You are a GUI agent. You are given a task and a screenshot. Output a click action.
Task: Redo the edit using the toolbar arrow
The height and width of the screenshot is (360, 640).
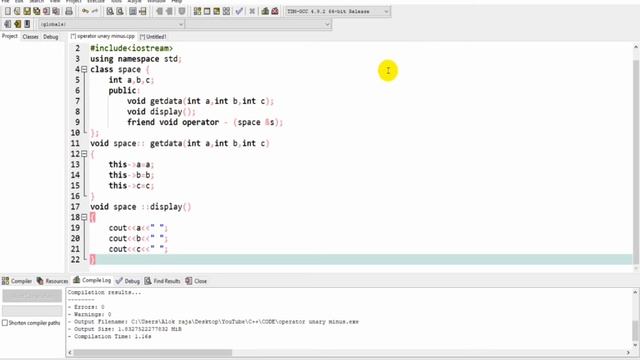[x=95, y=11]
